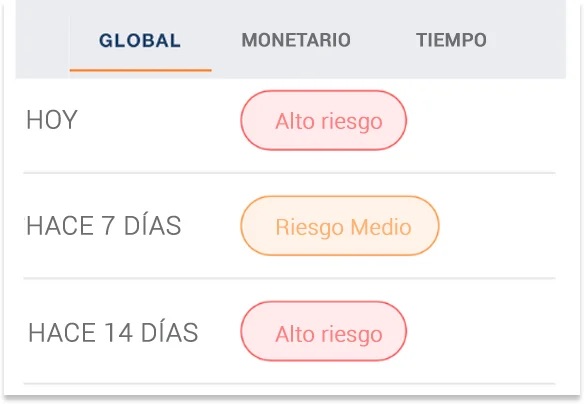This screenshot has height=404, width=584.
Task: Click the HACE 14 DÍAS label
Action: click(113, 332)
